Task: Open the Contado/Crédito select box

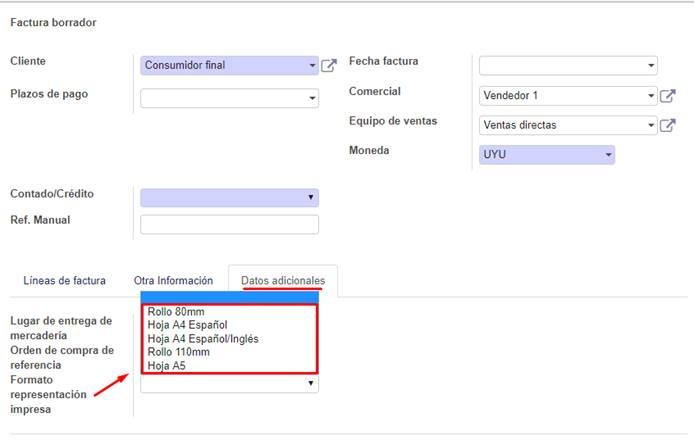Action: coord(229,197)
